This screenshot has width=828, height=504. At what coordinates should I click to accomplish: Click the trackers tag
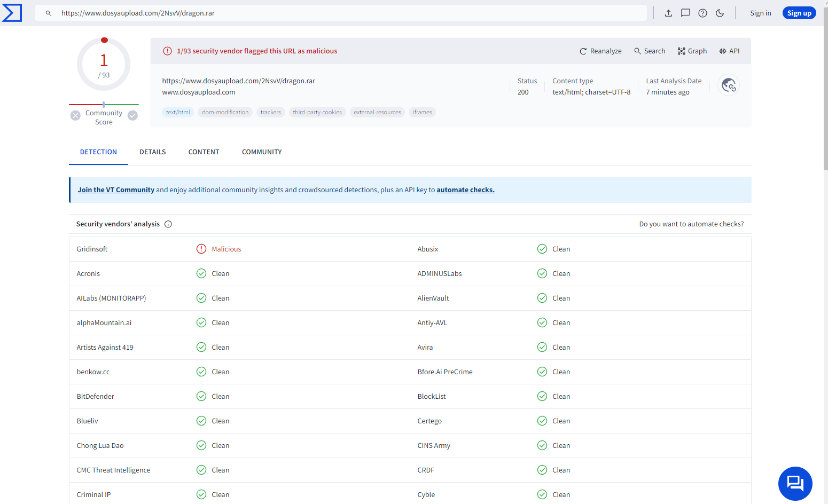click(270, 112)
